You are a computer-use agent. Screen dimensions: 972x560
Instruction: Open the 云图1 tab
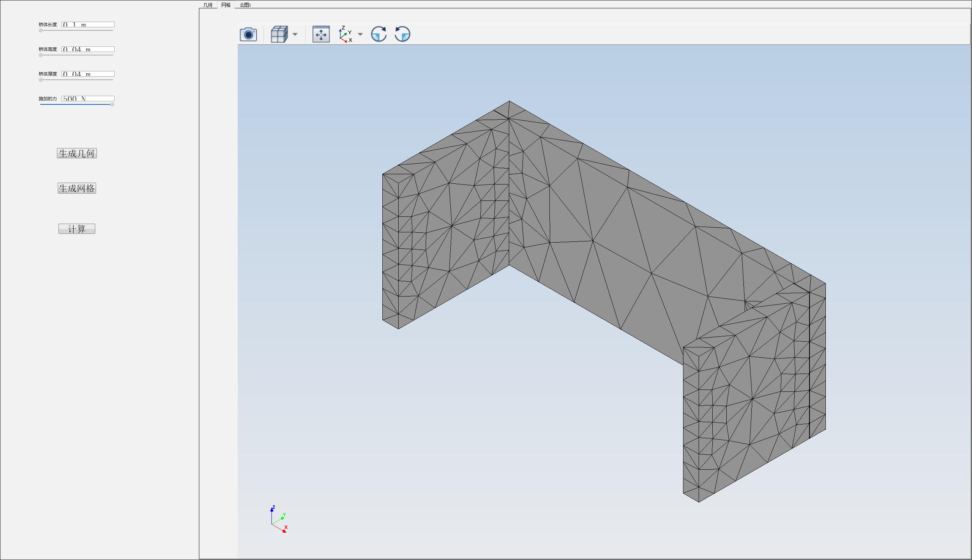(x=245, y=5)
